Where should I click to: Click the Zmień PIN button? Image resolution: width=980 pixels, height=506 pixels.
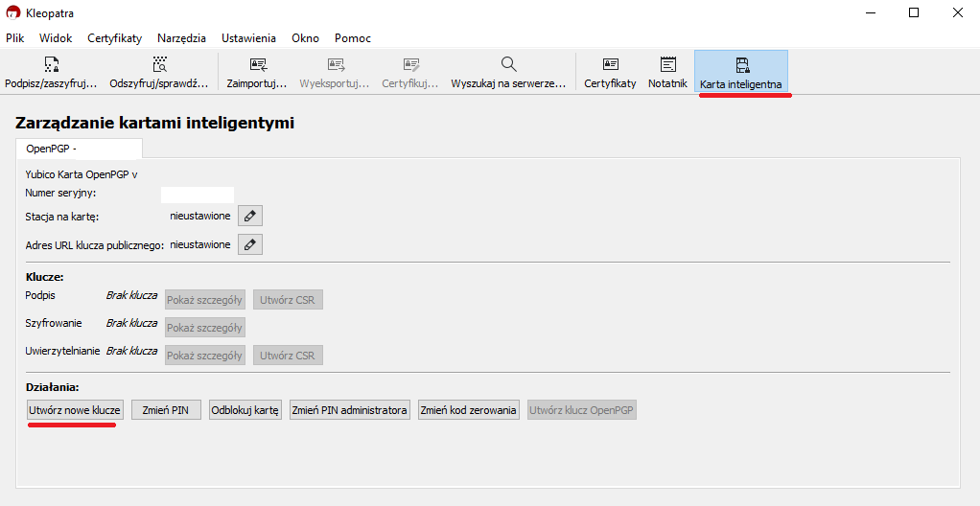166,410
